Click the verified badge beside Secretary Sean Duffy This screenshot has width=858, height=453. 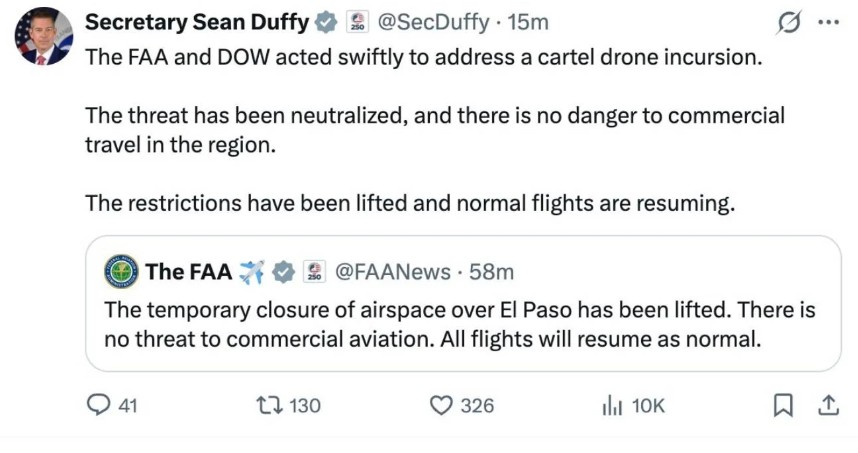[326, 22]
